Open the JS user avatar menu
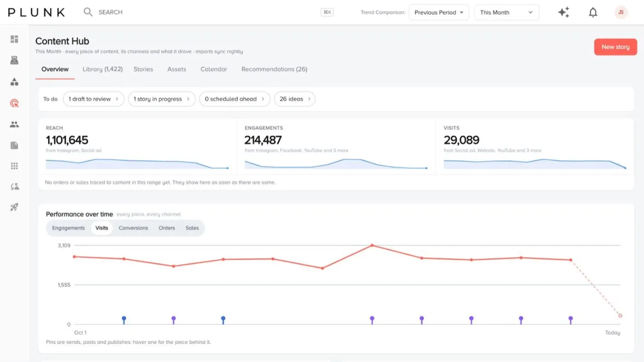 coord(621,12)
